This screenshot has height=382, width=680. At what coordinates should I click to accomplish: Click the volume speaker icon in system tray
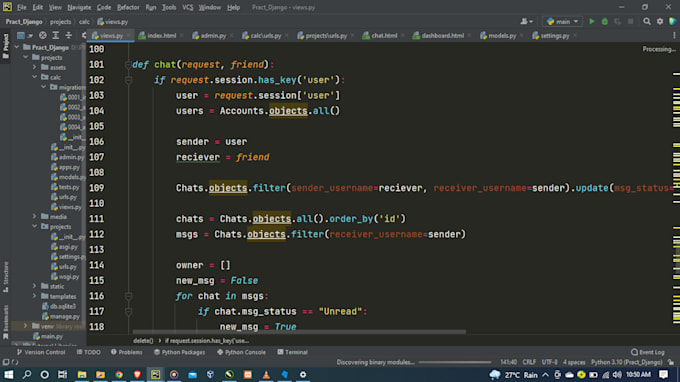pos(617,375)
